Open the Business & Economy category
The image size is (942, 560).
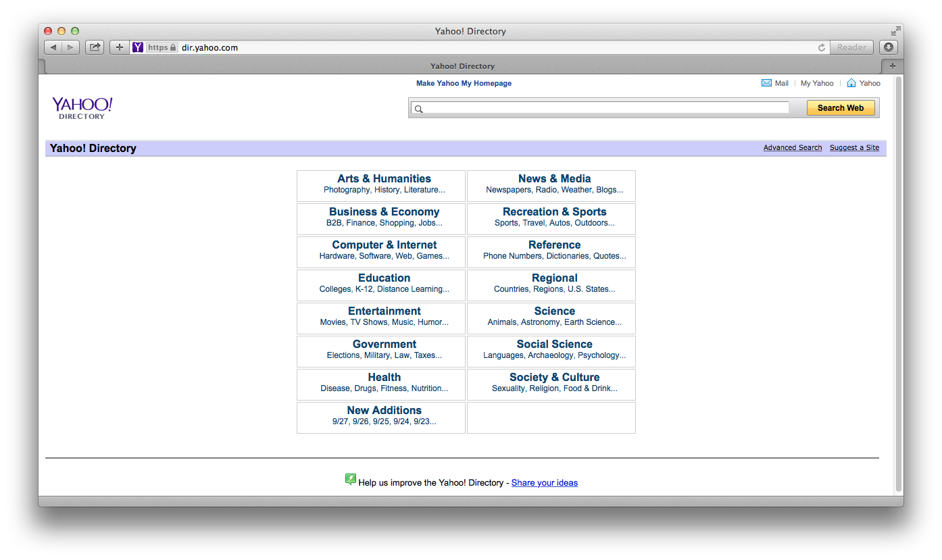click(384, 211)
